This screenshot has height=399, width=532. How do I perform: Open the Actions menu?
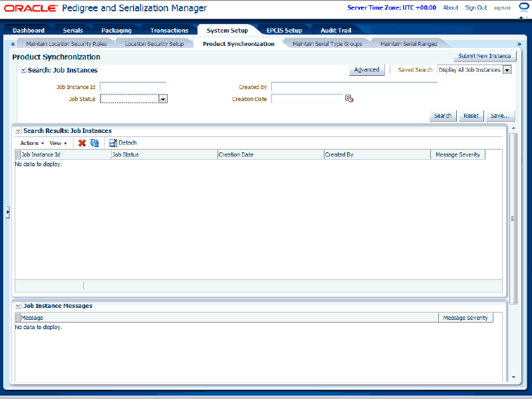32,143
